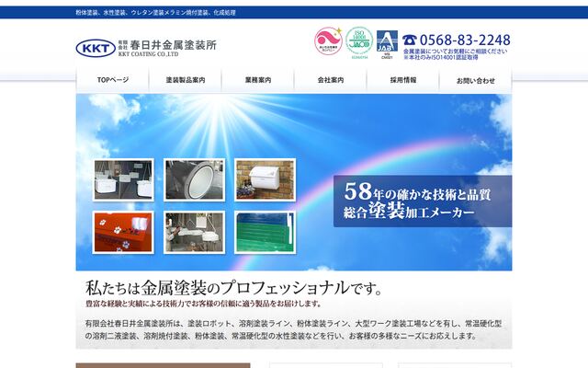This screenshot has height=368, width=588.
Task: Select thumbnail of worker spray painting
Action: click(x=194, y=232)
